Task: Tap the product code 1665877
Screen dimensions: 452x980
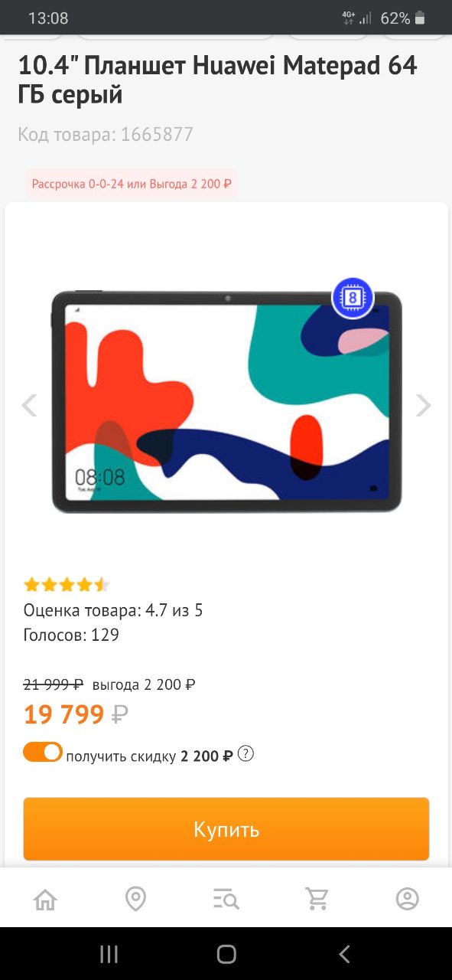Action: pos(106,135)
